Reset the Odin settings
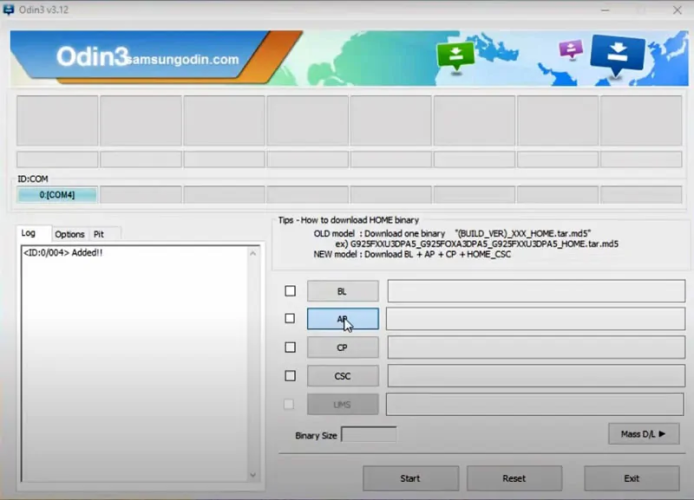694x500 pixels. point(514,478)
